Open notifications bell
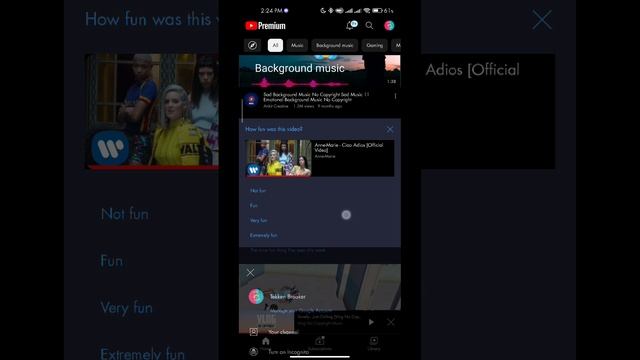Viewport: 640px width, 360px height. tap(351, 25)
